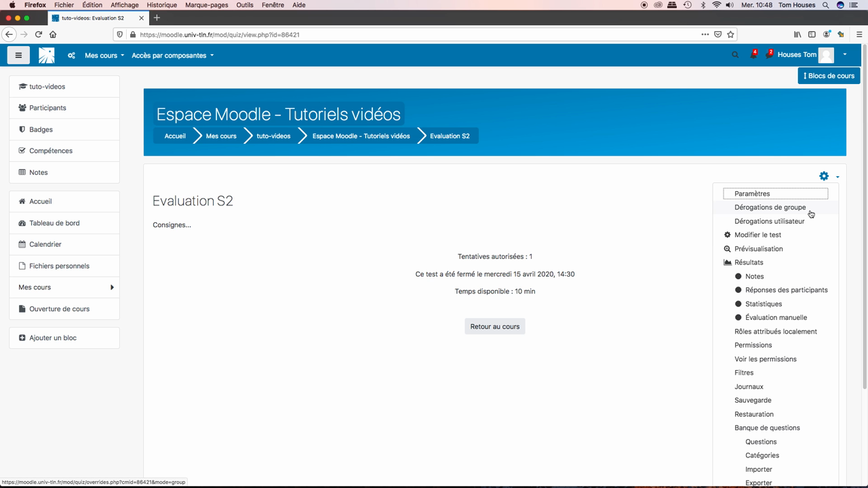
Task: Click the Firefox home icon
Action: click(53, 35)
